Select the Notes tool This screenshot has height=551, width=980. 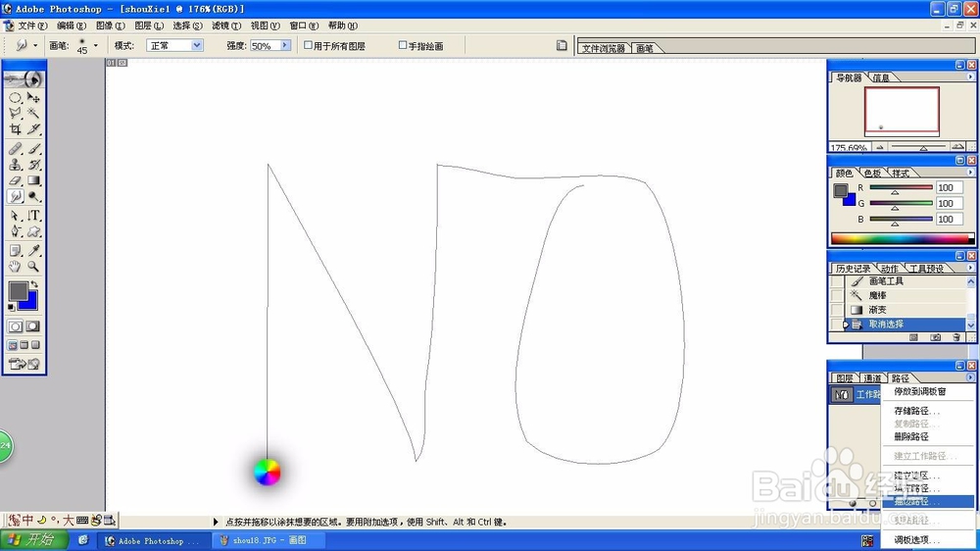[x=15, y=251]
